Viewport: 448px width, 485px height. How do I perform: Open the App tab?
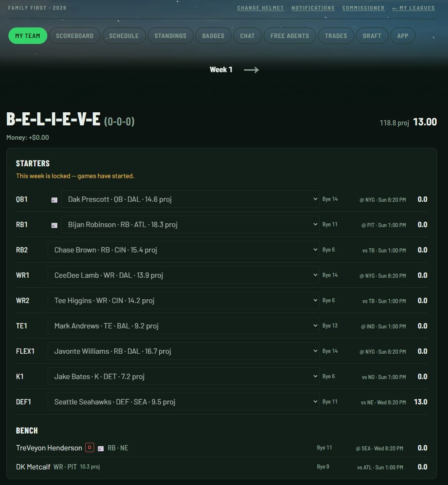pyautogui.click(x=403, y=36)
